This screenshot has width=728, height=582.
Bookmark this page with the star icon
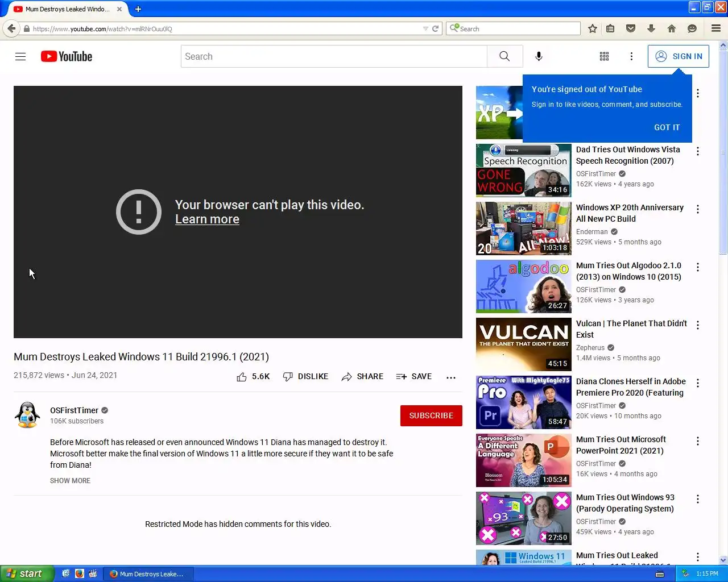pos(593,28)
